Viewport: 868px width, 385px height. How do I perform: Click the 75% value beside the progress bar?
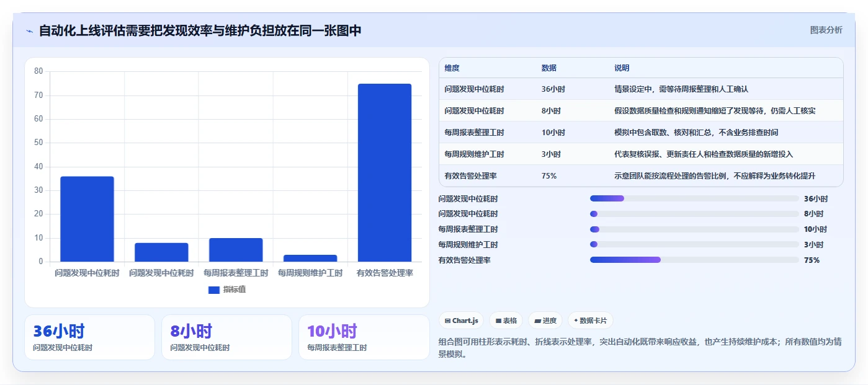(x=812, y=260)
